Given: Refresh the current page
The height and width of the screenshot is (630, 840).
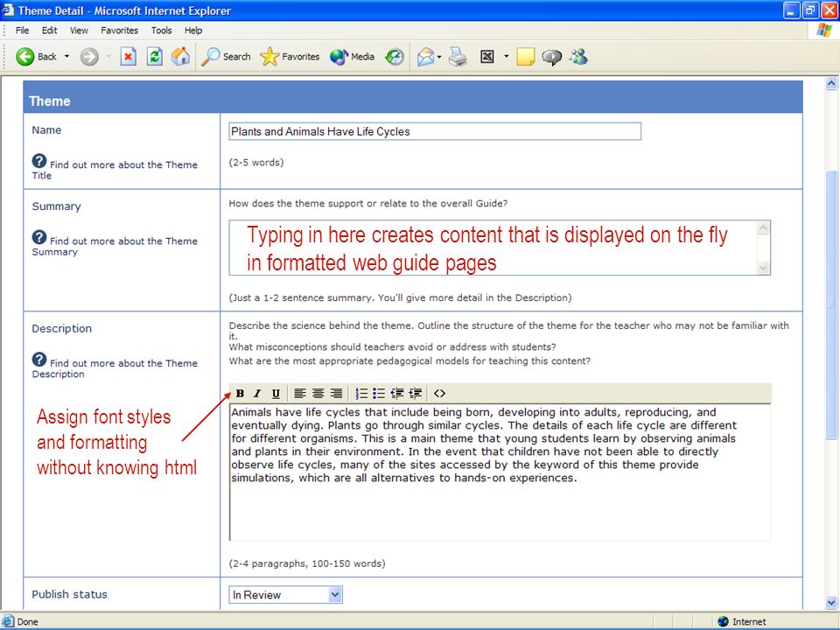Looking at the screenshot, I should coord(155,56).
